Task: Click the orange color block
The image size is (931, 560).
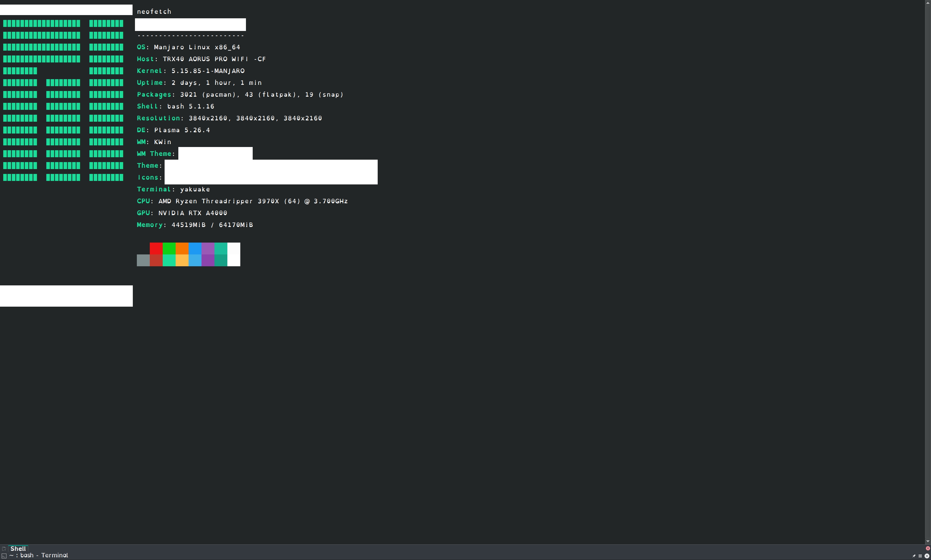Action: (x=182, y=248)
